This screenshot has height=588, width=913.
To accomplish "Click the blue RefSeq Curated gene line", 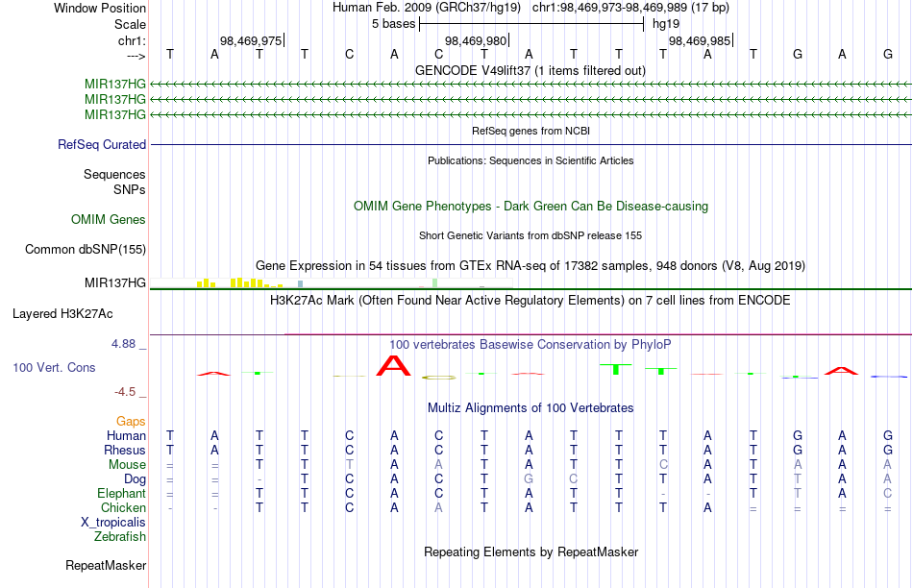I will tap(531, 144).
